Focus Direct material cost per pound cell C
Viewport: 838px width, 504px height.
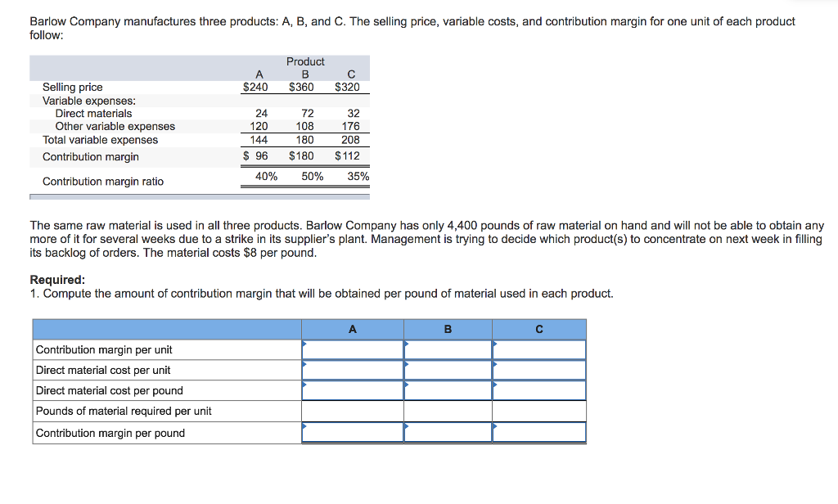click(x=539, y=390)
